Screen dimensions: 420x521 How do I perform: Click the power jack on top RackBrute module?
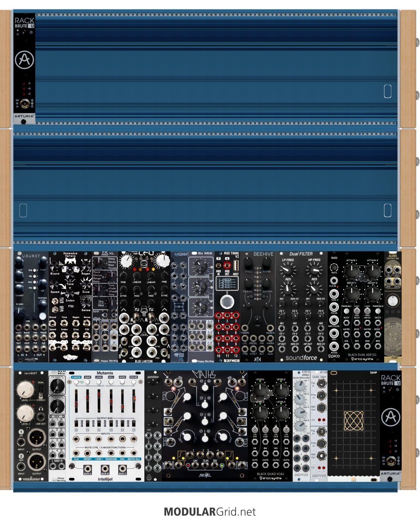[24, 104]
